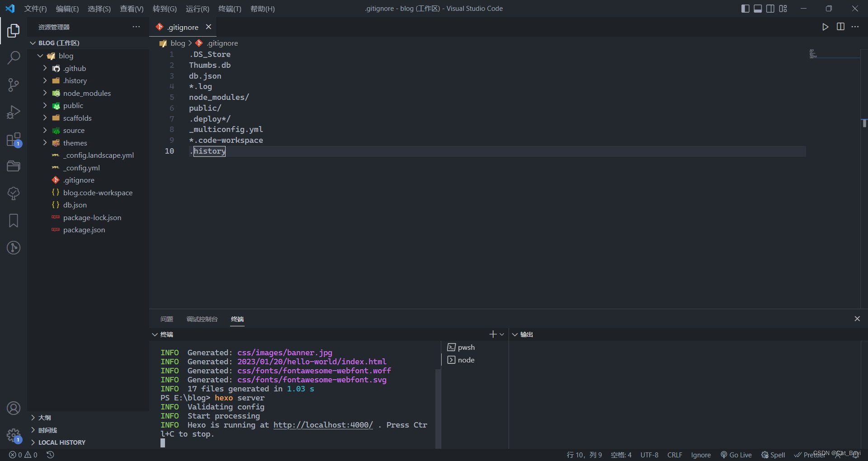
Task: Toggle the secondary side bar layout icon
Action: click(770, 9)
